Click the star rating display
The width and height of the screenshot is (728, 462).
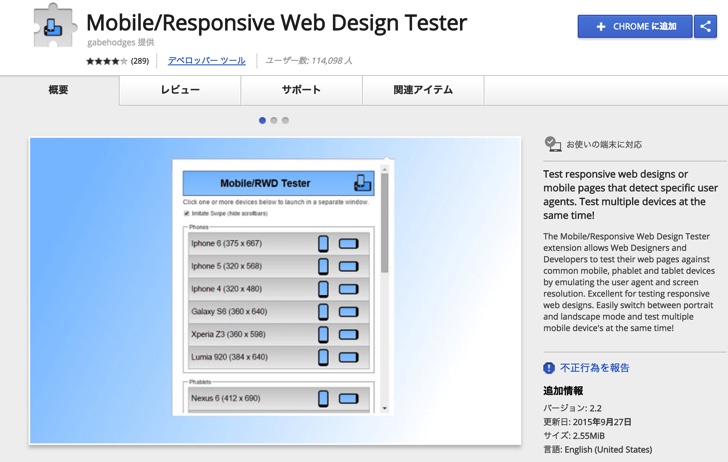(x=106, y=61)
